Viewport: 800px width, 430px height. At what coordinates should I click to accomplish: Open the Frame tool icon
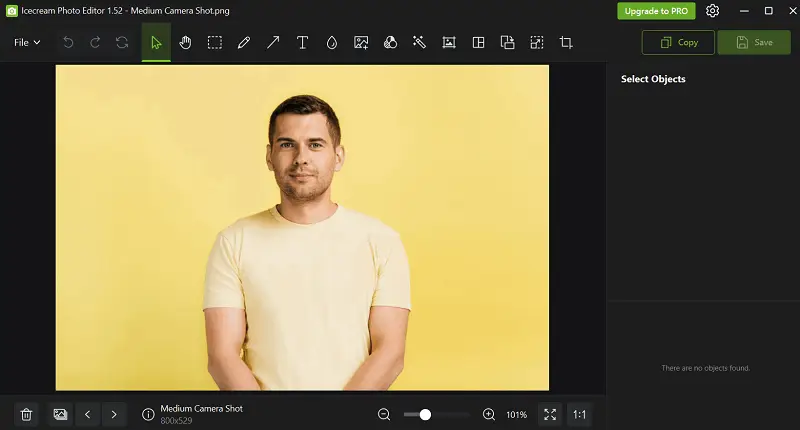click(449, 42)
